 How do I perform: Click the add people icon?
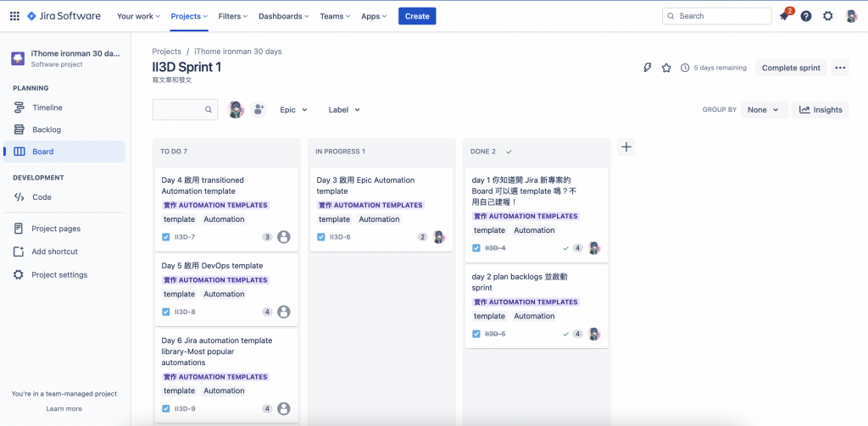coord(258,109)
